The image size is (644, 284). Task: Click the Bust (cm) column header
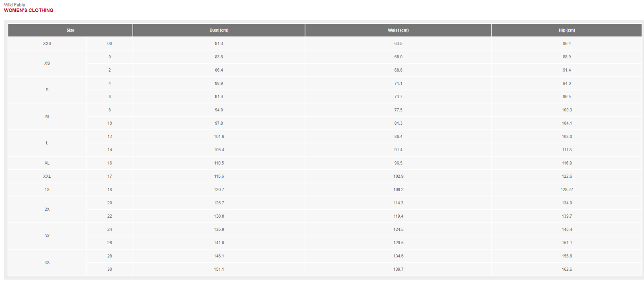click(219, 30)
